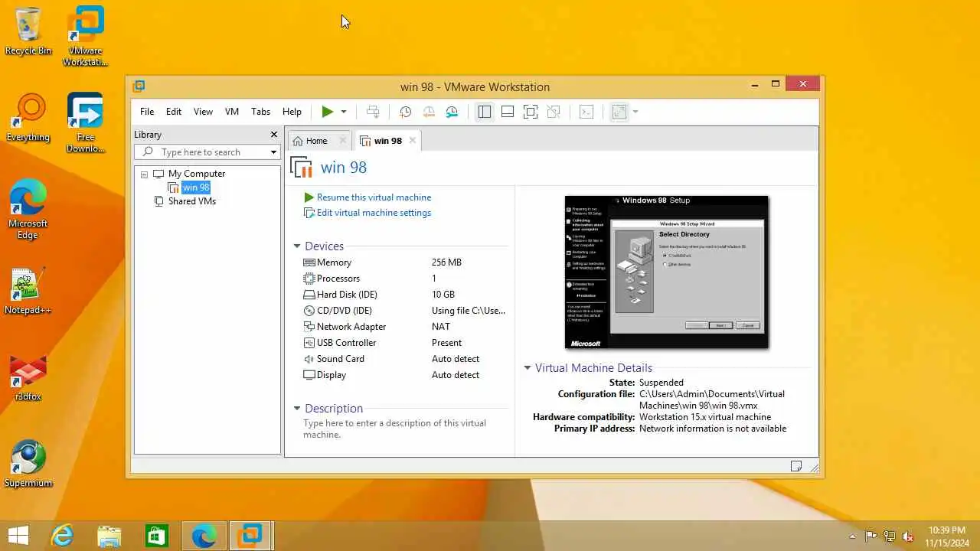Viewport: 980px width, 551px height.
Task: Select the Microsoft Edge desktop shortcut
Action: (x=28, y=210)
